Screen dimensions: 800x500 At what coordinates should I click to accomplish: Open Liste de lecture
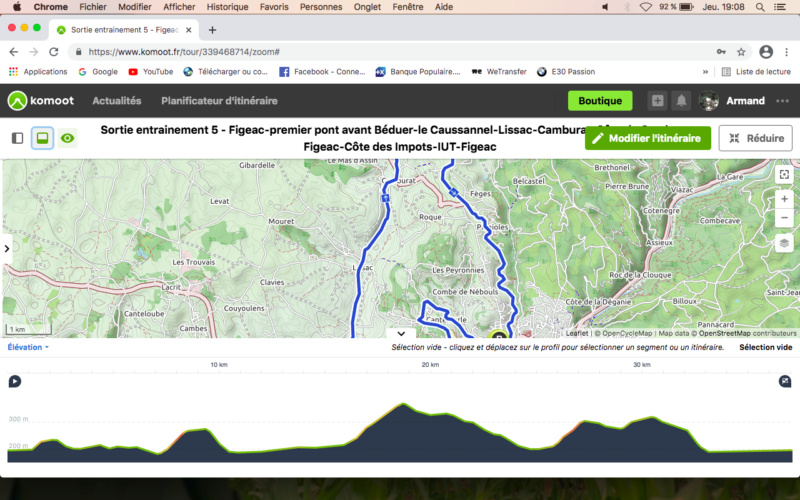(757, 72)
